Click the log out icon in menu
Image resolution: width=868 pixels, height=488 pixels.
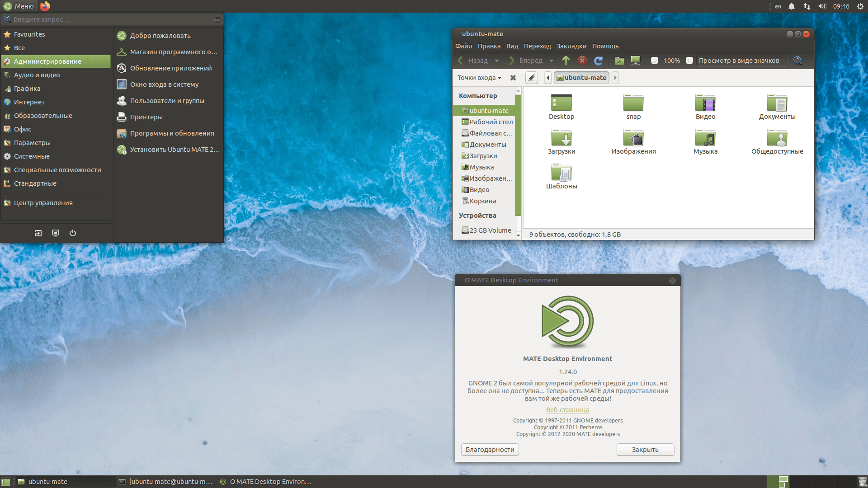coord(38,233)
